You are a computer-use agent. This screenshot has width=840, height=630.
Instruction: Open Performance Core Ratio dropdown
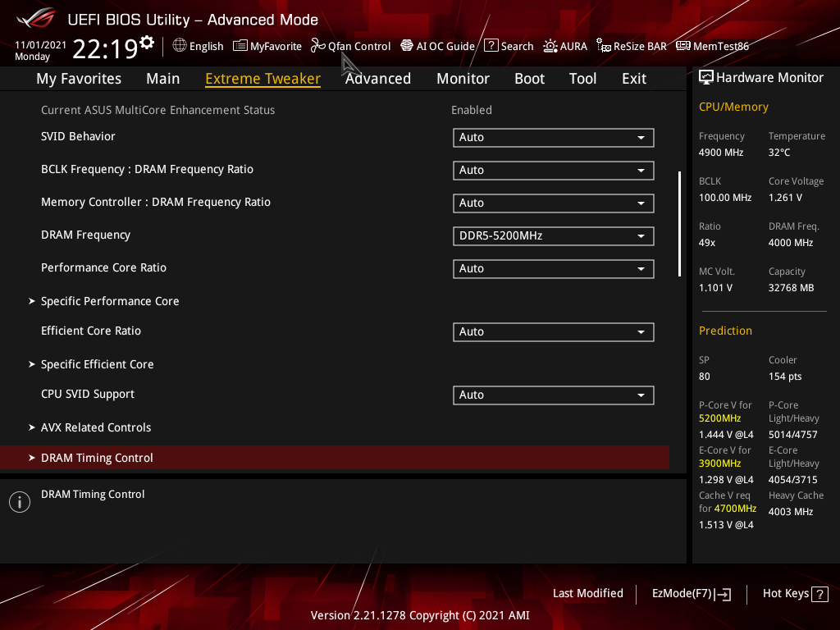(x=554, y=269)
